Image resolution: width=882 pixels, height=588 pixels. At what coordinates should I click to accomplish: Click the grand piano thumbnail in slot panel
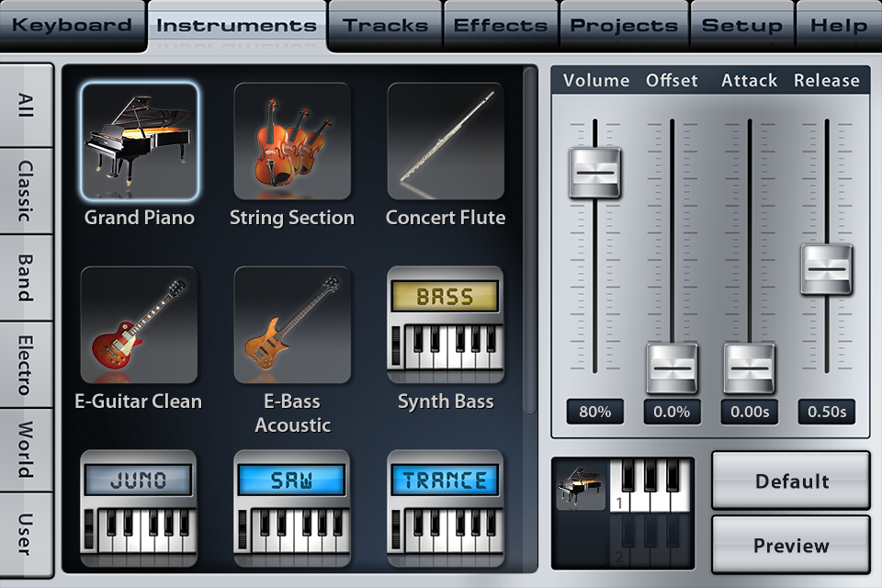(x=580, y=486)
